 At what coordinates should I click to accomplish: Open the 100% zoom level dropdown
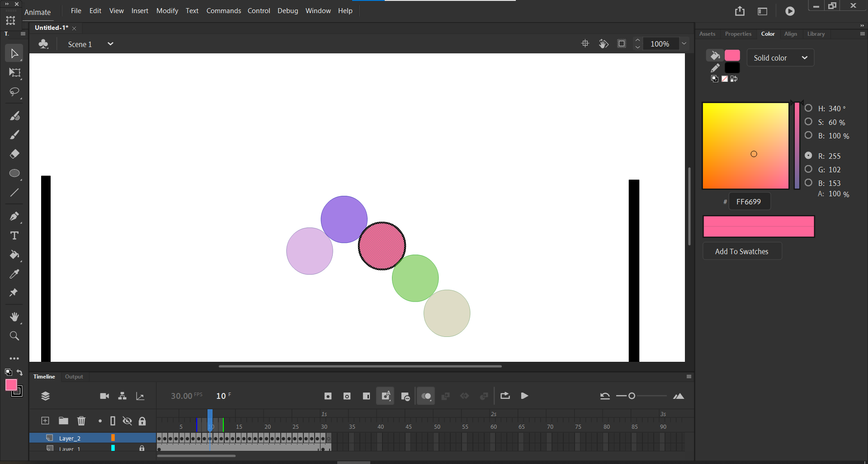684,44
